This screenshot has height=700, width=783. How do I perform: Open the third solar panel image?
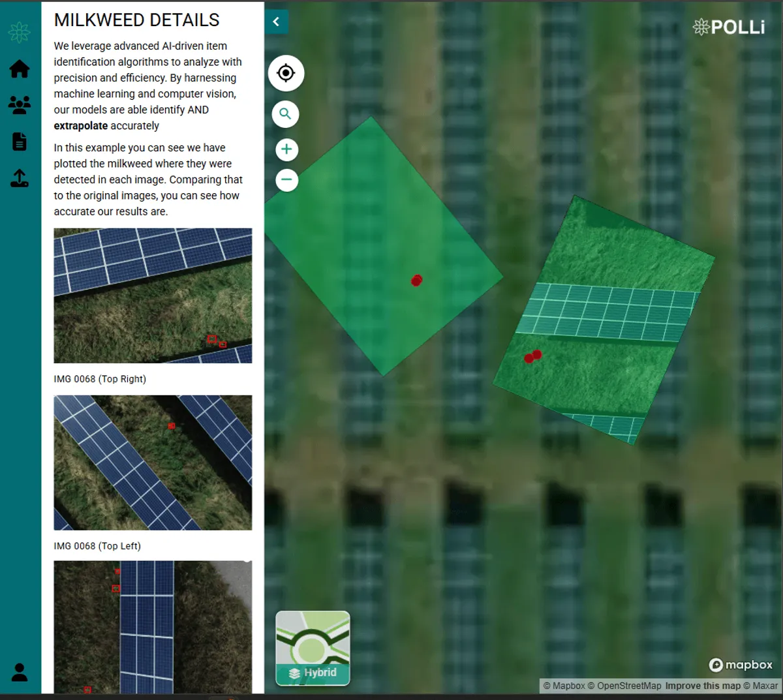[153, 627]
